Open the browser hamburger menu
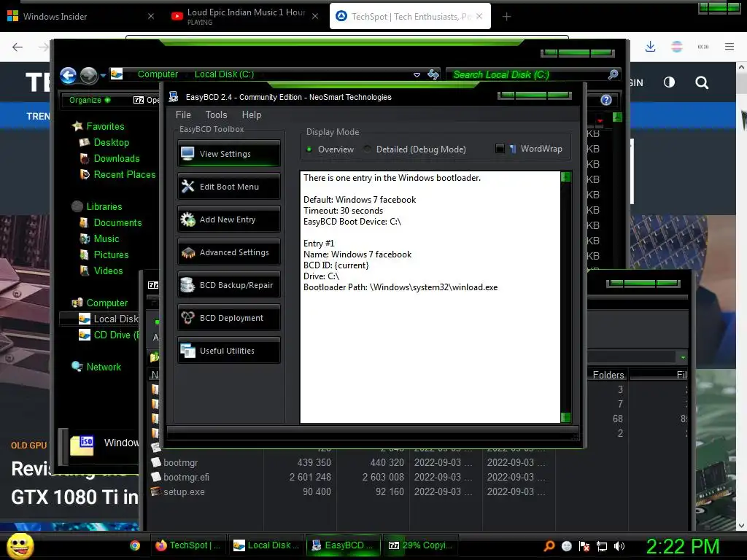 tap(729, 47)
